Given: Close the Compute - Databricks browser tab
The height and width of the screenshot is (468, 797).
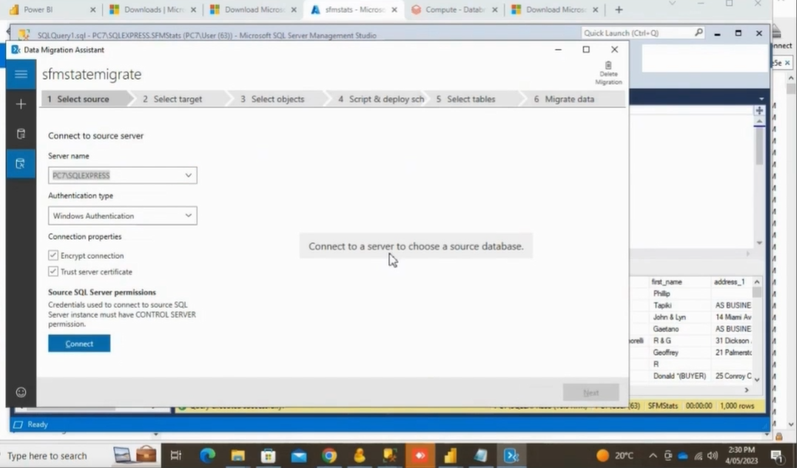Looking at the screenshot, I should (x=495, y=10).
